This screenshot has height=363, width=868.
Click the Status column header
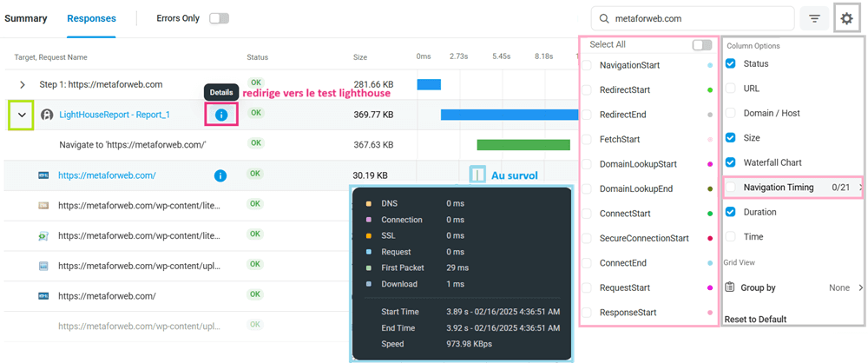(x=258, y=57)
